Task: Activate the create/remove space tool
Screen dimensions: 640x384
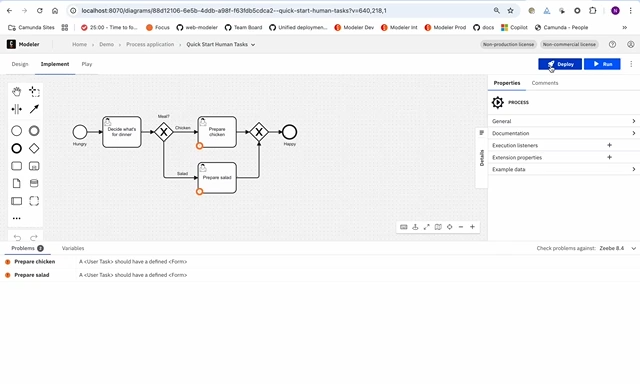Action: 16,109
